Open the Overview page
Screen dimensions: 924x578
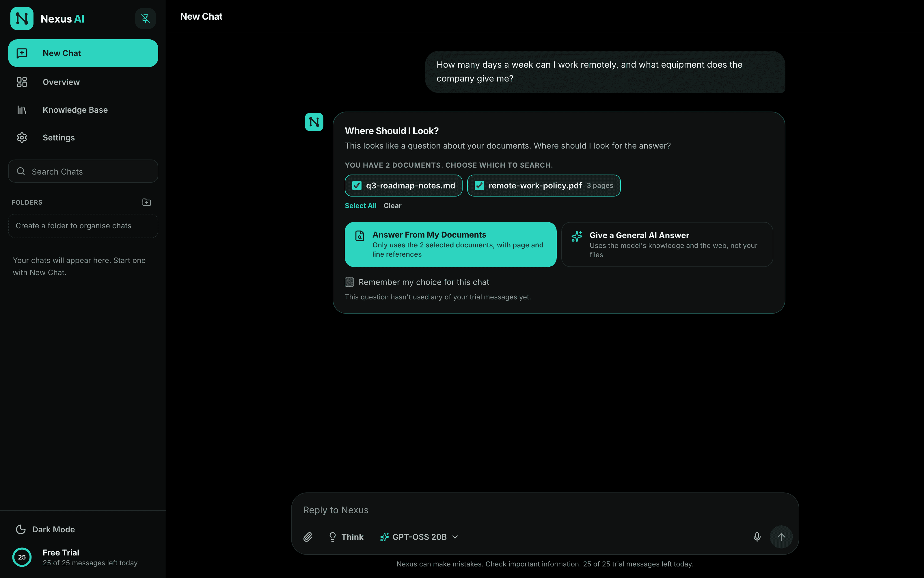click(83, 82)
